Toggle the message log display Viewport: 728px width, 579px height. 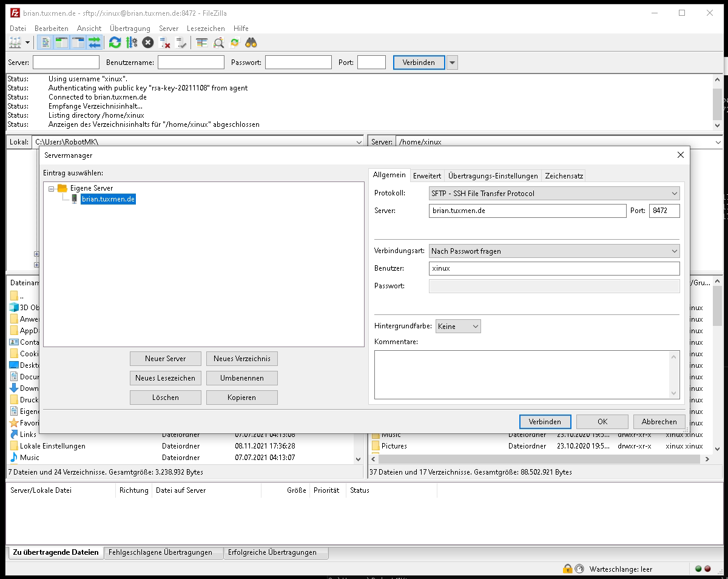(45, 42)
